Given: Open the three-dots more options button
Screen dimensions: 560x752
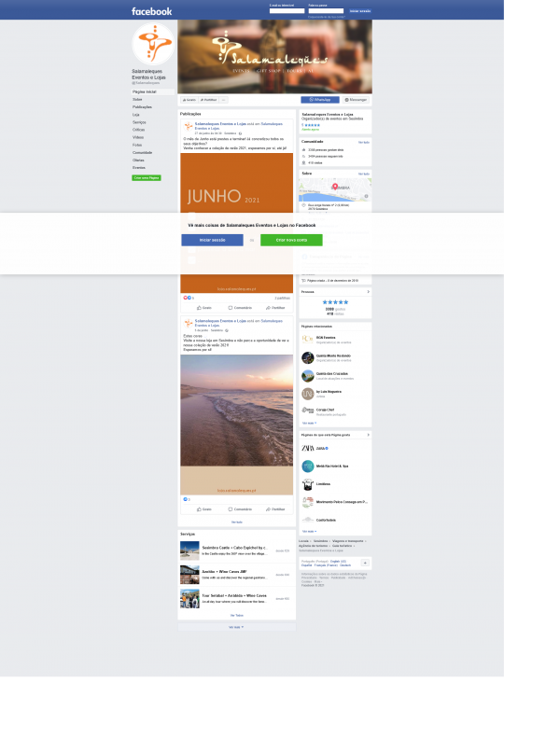Looking at the screenshot, I should (x=224, y=99).
